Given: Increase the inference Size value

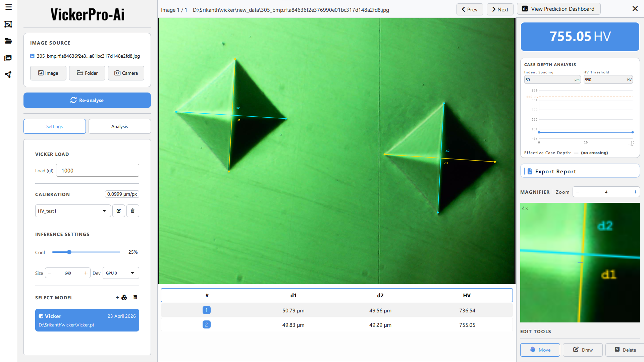Looking at the screenshot, I should (x=86, y=273).
